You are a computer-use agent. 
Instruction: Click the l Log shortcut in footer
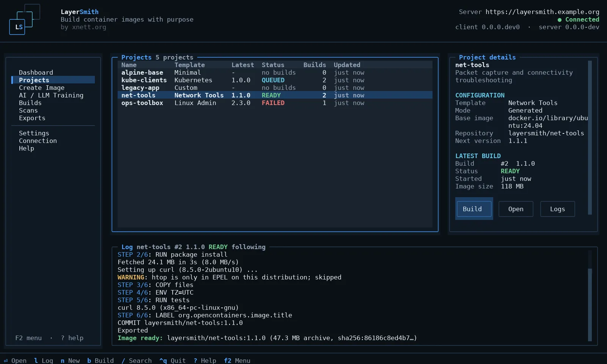click(x=44, y=361)
